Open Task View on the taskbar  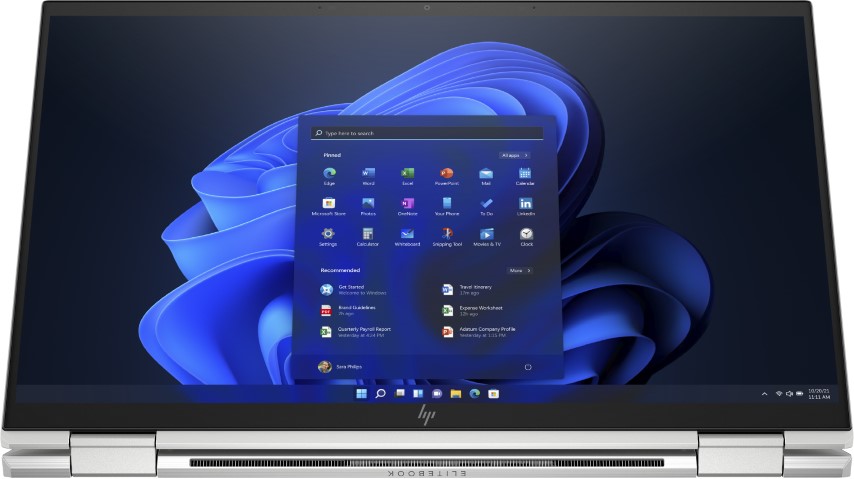[400, 393]
